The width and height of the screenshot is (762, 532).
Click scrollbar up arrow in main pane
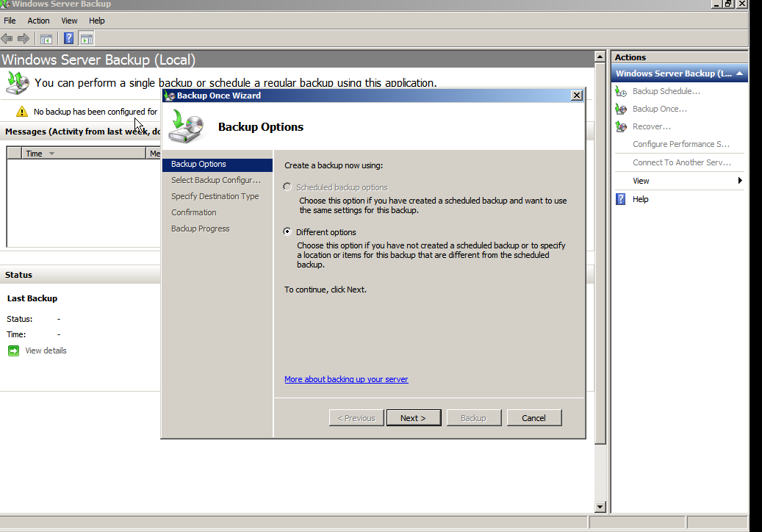[x=600, y=57]
